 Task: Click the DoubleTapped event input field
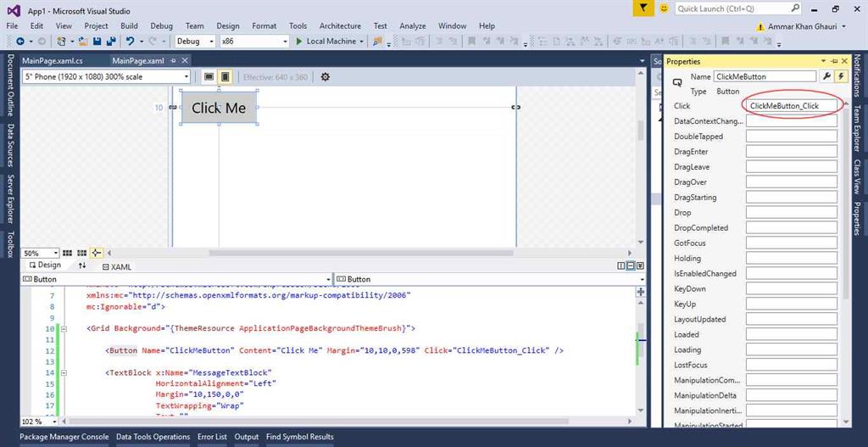[791, 137]
